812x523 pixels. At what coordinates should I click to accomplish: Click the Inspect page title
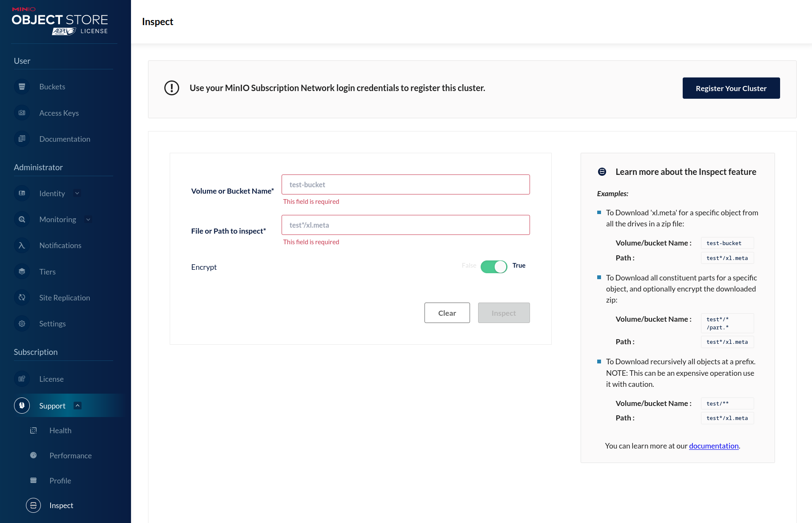pyautogui.click(x=157, y=22)
